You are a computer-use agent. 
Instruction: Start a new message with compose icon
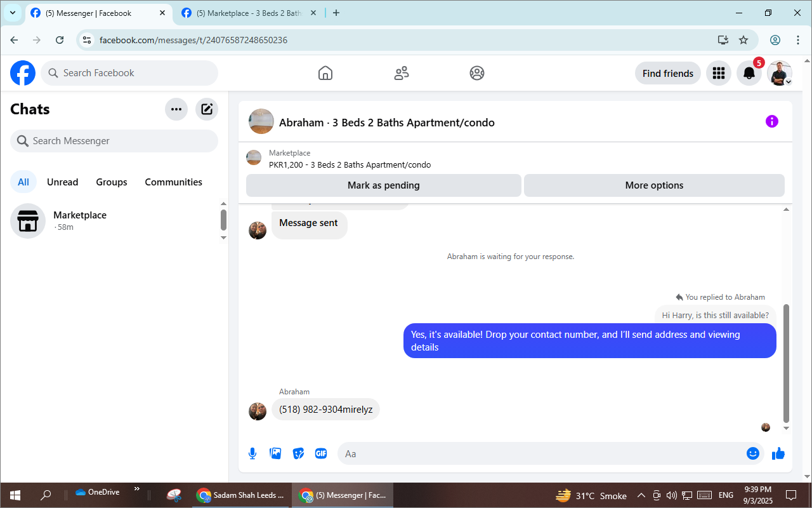(x=207, y=109)
